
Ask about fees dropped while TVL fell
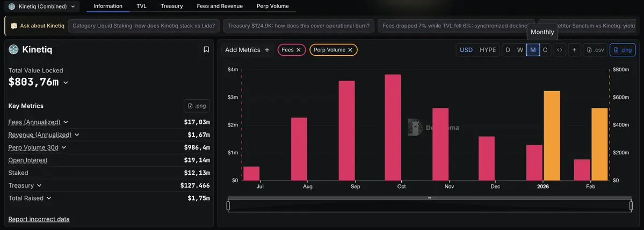tap(456, 25)
